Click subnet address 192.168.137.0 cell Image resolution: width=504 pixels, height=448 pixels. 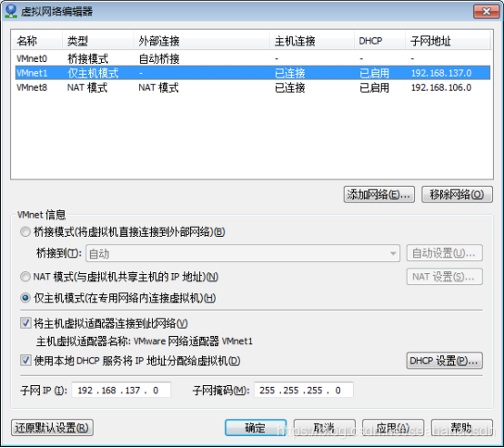point(441,74)
